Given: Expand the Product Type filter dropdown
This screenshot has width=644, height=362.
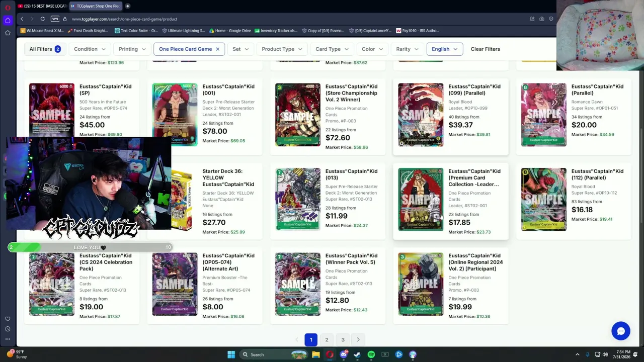Looking at the screenshot, I should click(x=282, y=49).
